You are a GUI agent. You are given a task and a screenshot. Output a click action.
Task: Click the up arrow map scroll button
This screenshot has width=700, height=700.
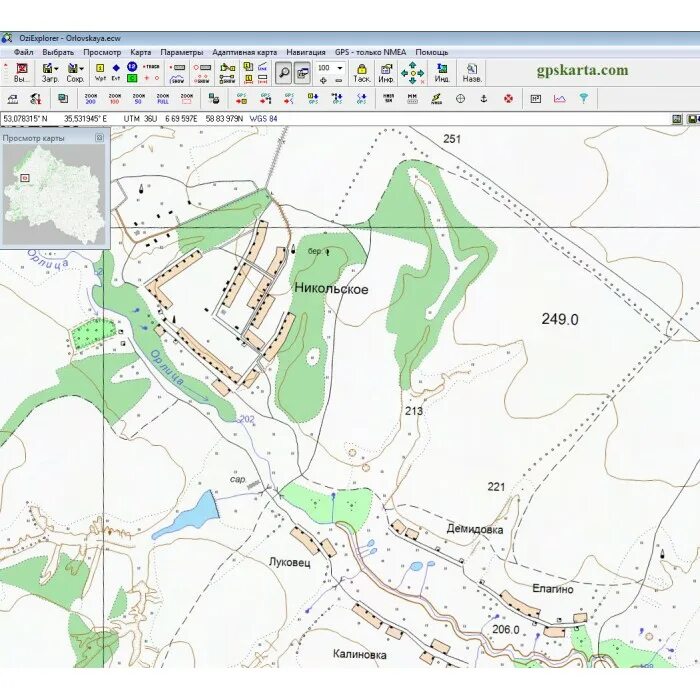pos(412,65)
